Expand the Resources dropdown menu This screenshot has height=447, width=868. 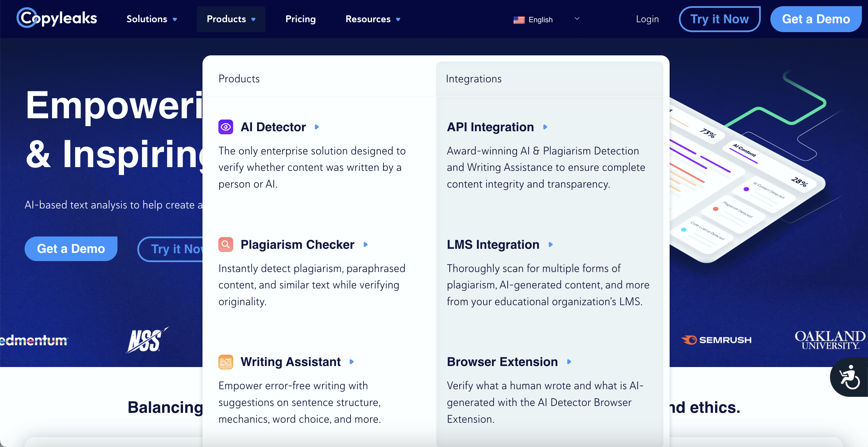[373, 19]
